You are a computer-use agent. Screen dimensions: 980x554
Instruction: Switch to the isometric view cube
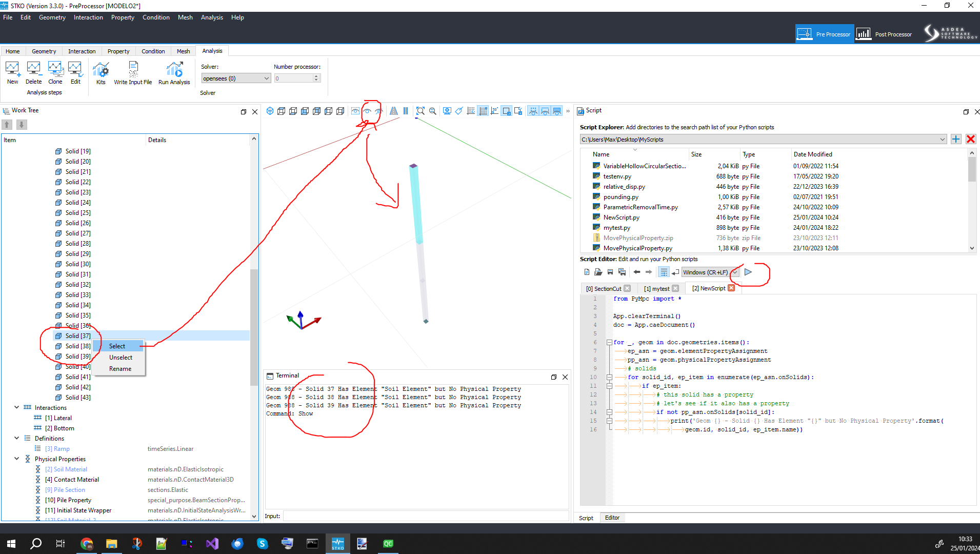click(270, 111)
